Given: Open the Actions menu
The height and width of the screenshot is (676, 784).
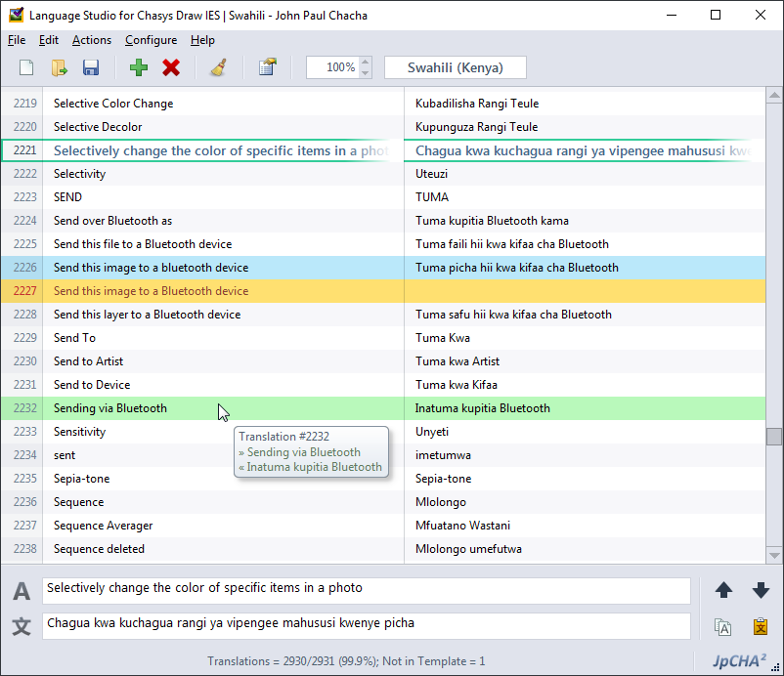Looking at the screenshot, I should [x=92, y=40].
